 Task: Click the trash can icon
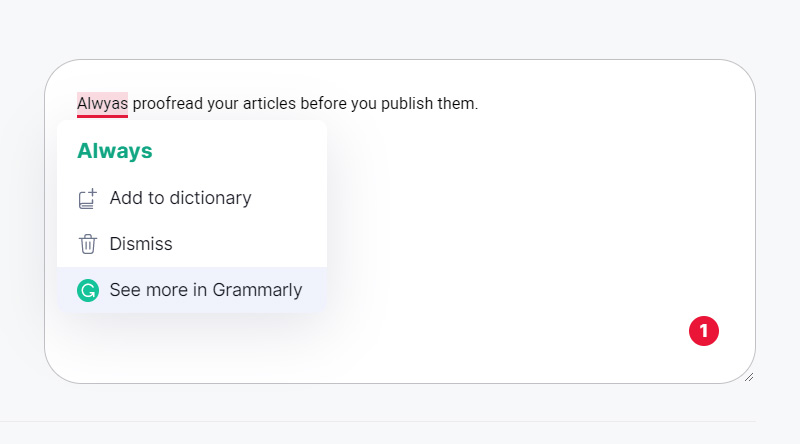coord(88,244)
